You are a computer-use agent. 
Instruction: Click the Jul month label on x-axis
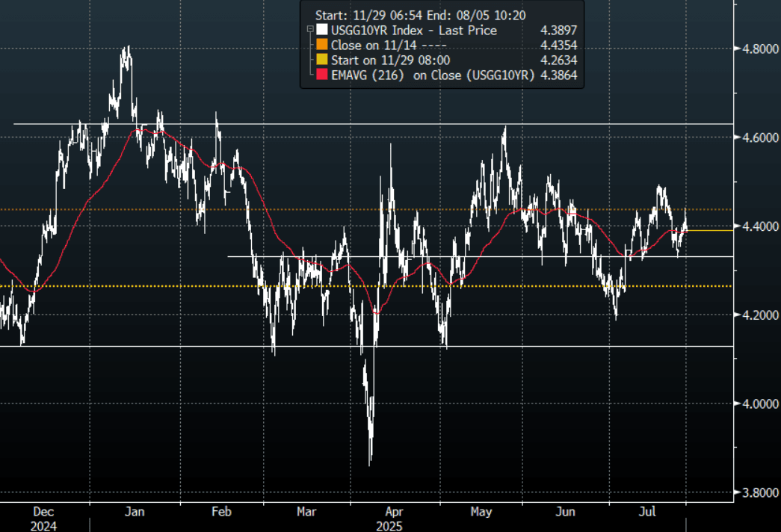pos(650,513)
